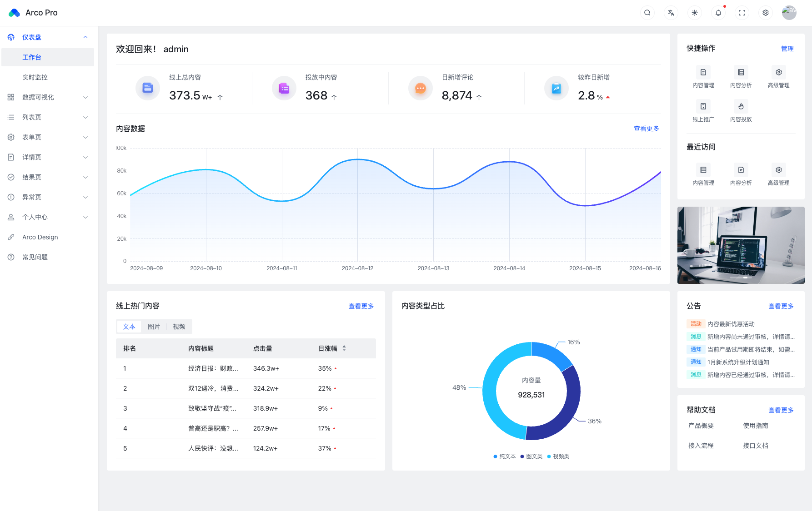This screenshot has height=511, width=812.
Task: Click 管理 link in 快捷操作
Action: (787, 49)
